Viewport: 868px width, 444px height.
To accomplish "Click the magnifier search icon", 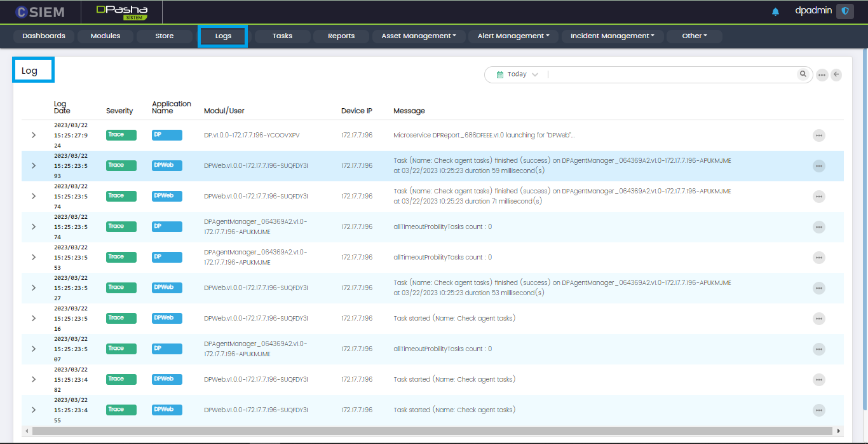I will (803, 74).
